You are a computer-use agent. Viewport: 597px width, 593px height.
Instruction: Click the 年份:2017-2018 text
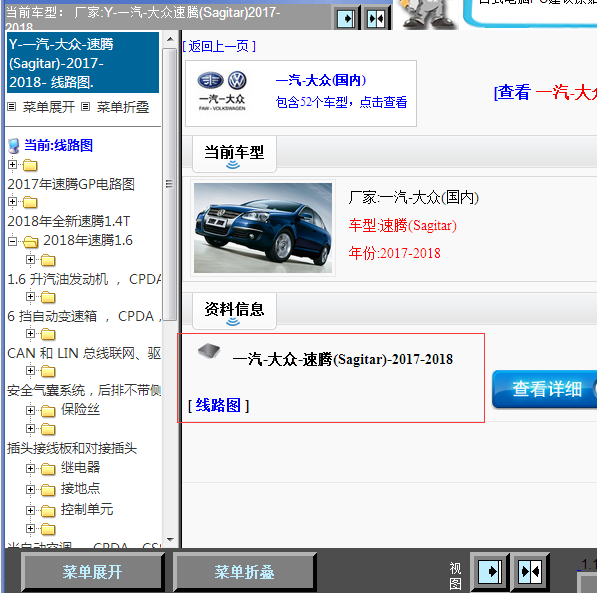pos(394,253)
